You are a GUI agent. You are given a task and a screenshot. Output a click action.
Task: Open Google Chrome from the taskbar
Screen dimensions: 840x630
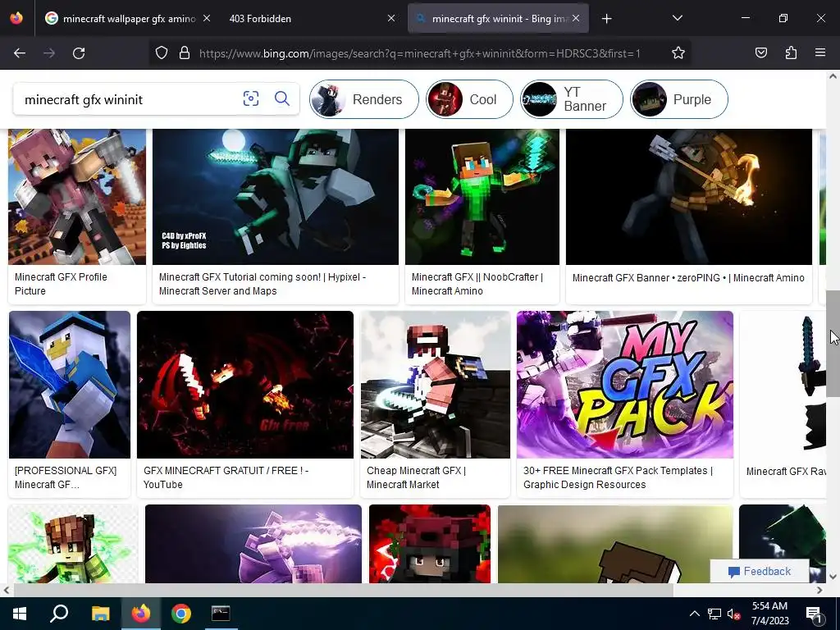click(x=181, y=614)
